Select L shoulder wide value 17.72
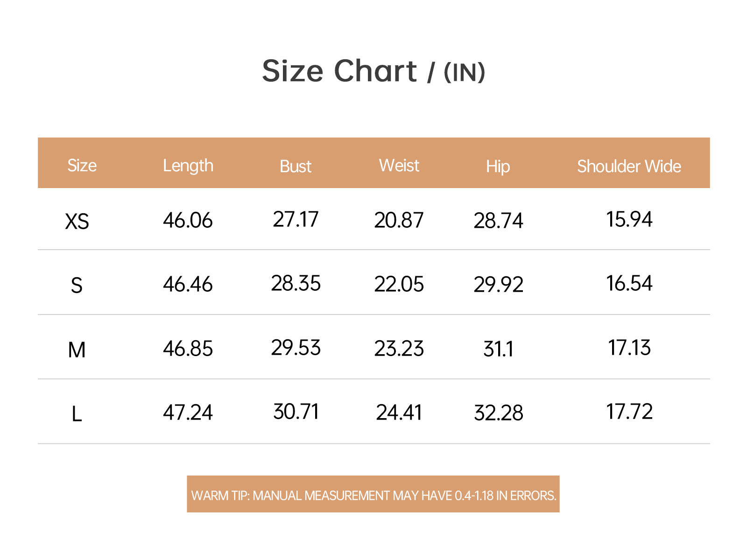 click(x=629, y=412)
